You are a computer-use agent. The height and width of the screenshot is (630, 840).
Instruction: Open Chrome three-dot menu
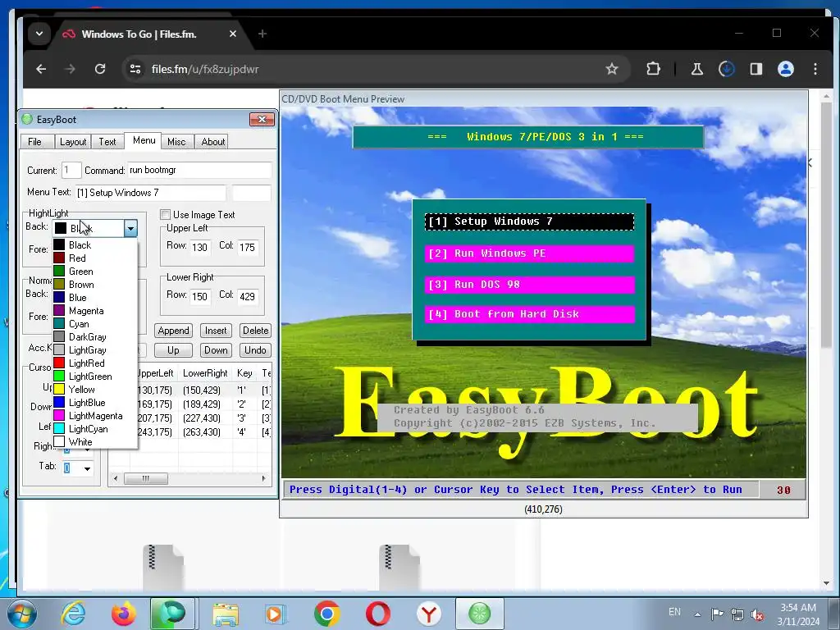(x=815, y=69)
